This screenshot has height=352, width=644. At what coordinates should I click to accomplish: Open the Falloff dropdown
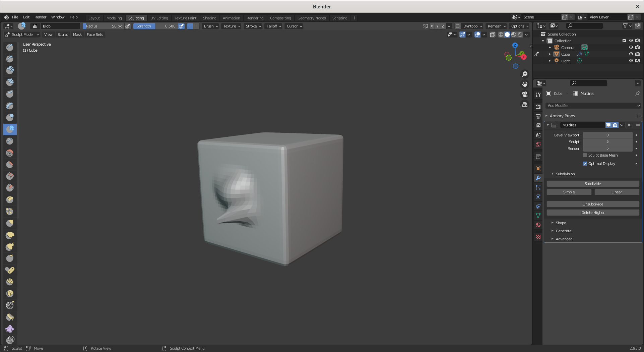(x=274, y=26)
